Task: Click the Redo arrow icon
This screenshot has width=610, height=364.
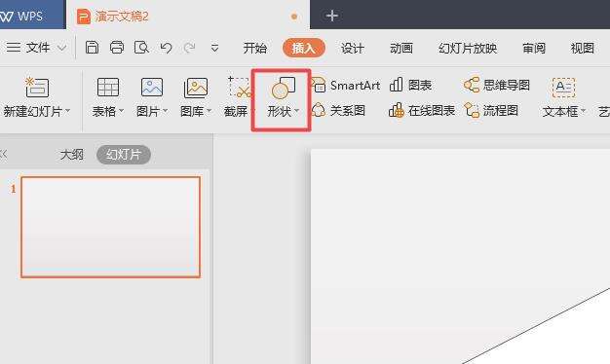Action: click(189, 48)
